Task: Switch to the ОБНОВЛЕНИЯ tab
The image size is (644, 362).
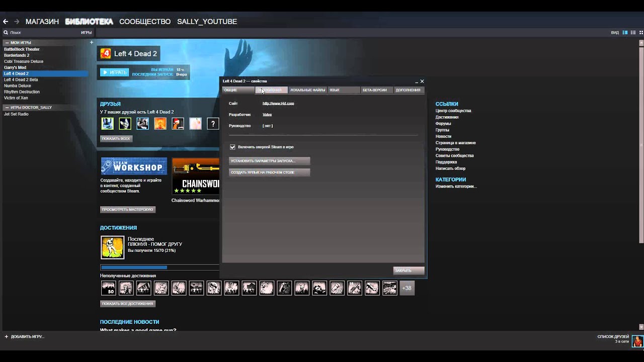Action: click(271, 90)
